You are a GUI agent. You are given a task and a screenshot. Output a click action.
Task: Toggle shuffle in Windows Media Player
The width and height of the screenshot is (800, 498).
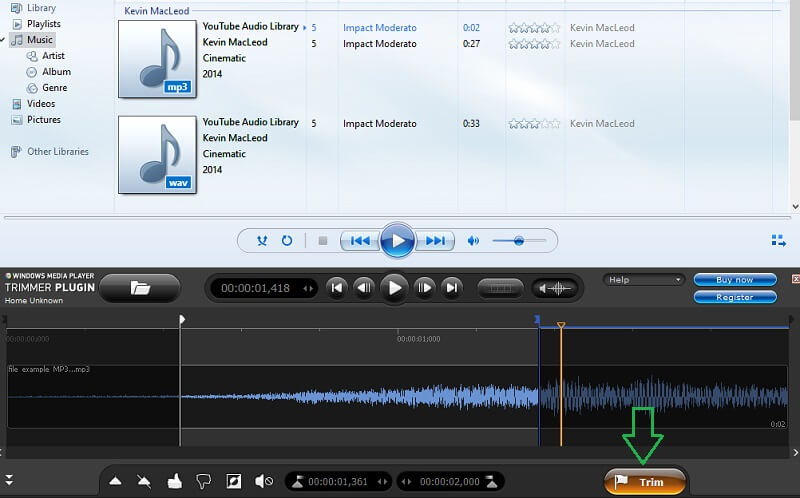pos(262,241)
